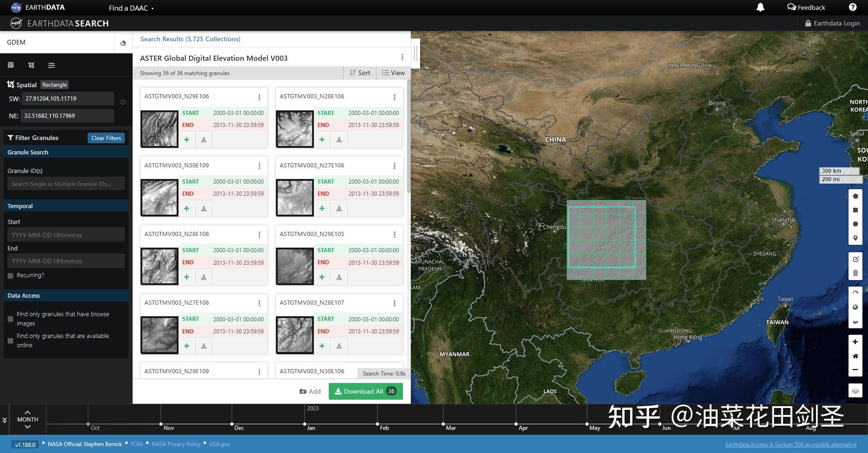
Task: Open options menu for ASTGTMV003_N29E106
Action: pyautogui.click(x=259, y=97)
